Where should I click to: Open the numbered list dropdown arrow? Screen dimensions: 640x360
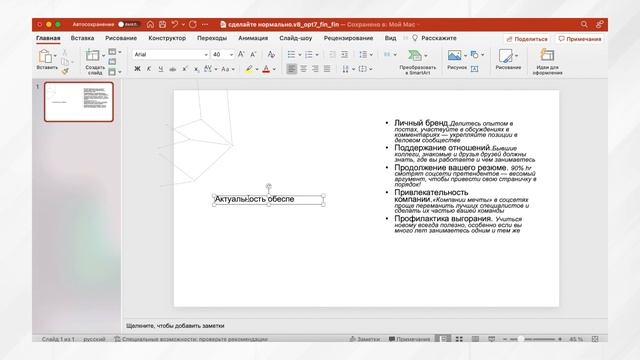point(317,55)
